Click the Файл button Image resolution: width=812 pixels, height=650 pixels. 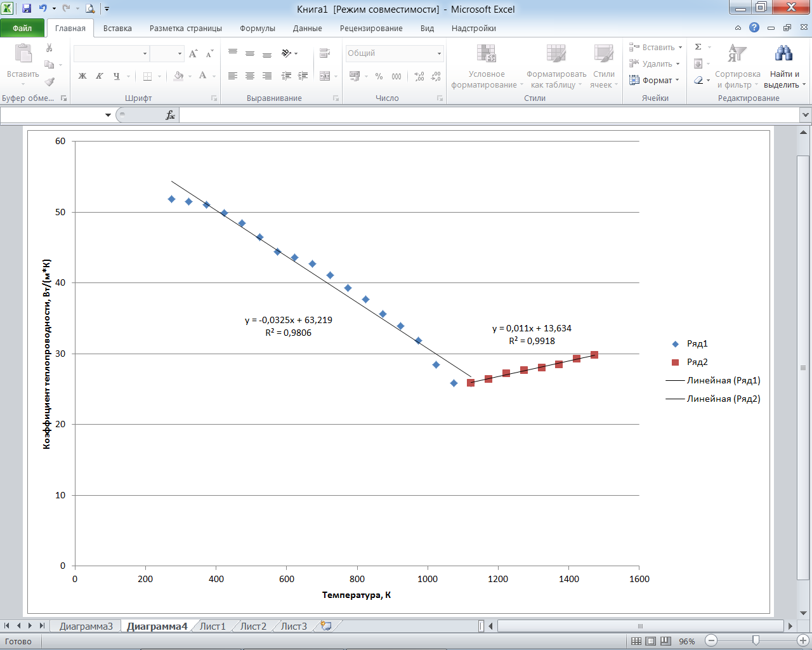click(x=22, y=29)
